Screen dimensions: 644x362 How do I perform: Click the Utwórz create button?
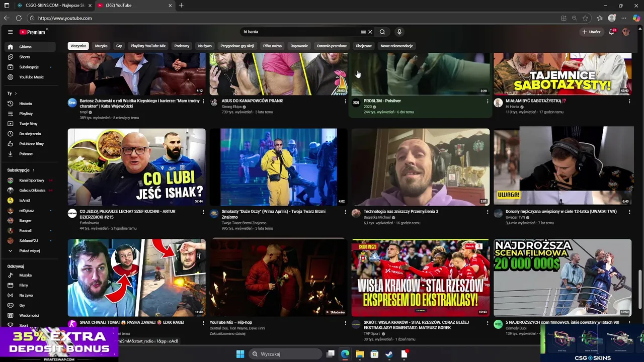click(x=591, y=32)
